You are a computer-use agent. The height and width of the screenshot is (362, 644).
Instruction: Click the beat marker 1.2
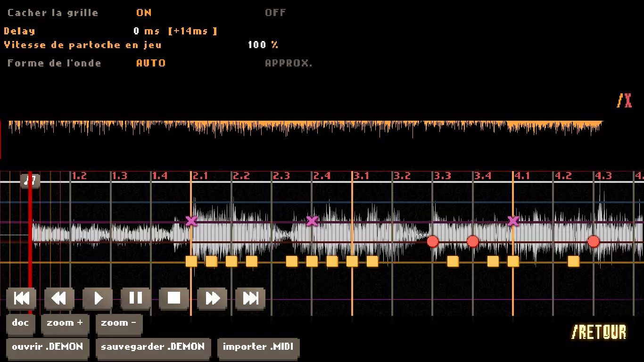point(79,176)
